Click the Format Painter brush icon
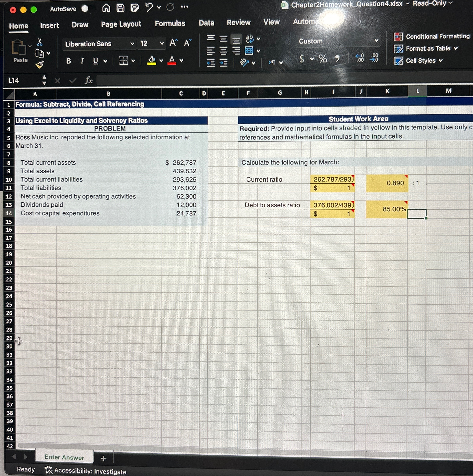This screenshot has width=473, height=476. pos(40,65)
